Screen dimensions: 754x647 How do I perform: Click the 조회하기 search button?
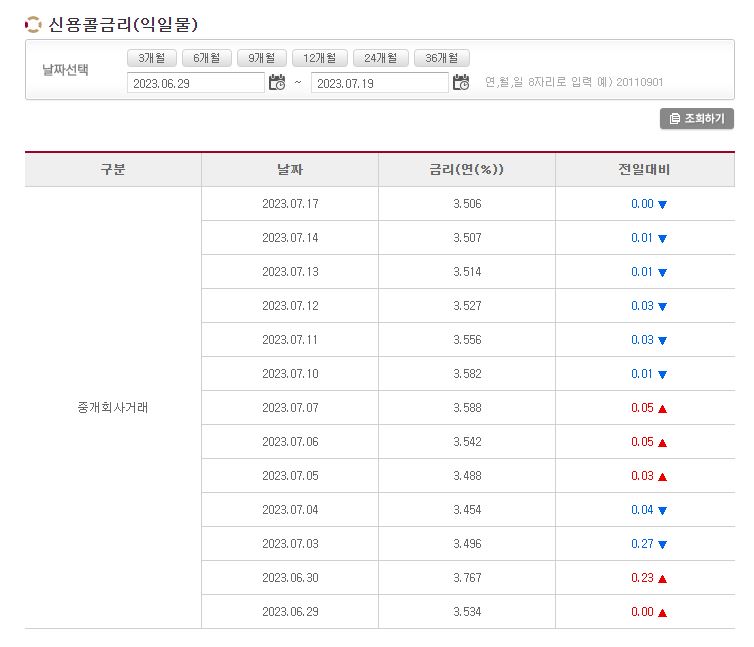[697, 118]
